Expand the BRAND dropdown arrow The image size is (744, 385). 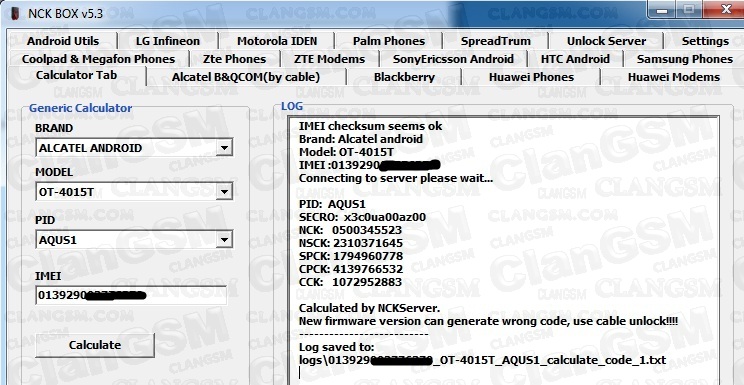[x=223, y=148]
